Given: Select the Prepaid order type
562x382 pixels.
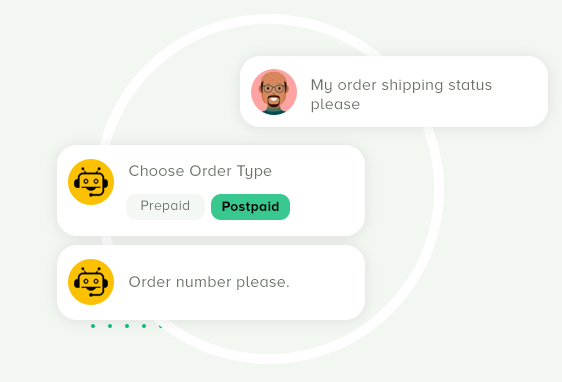Looking at the screenshot, I should coord(165,206).
